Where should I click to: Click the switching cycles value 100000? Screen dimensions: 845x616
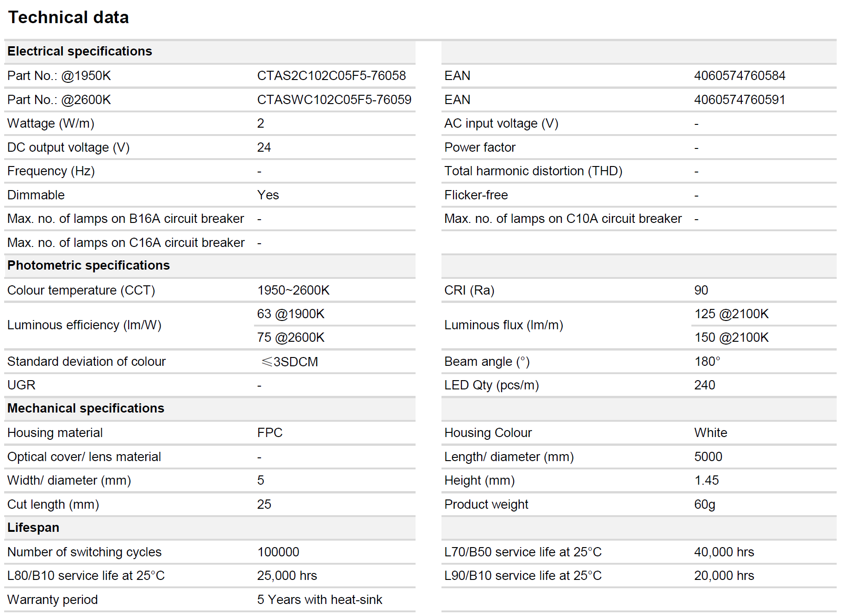278,552
